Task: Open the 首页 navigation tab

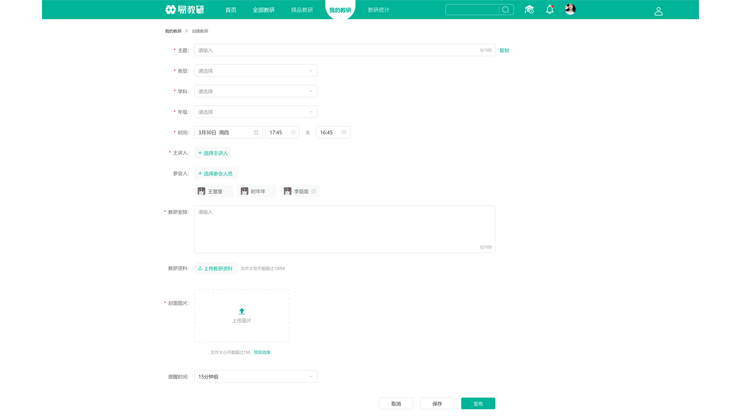Action: tap(231, 10)
